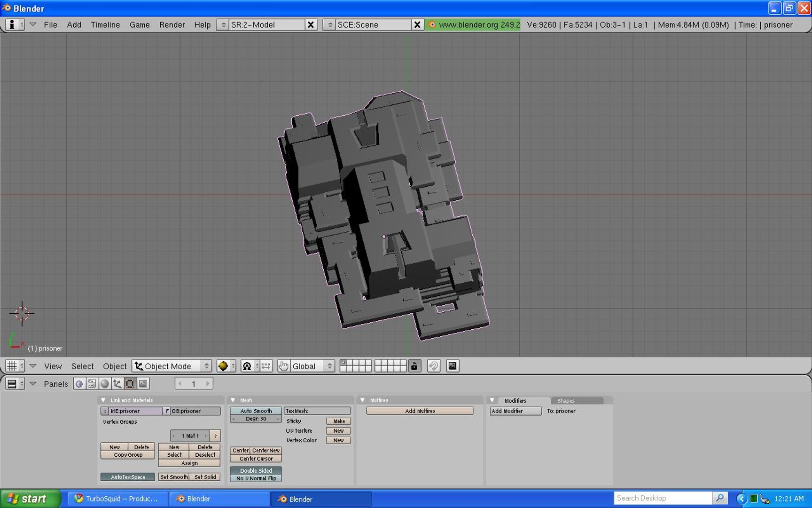Click the Set Smooth button
Image resolution: width=812 pixels, height=508 pixels.
[174, 477]
